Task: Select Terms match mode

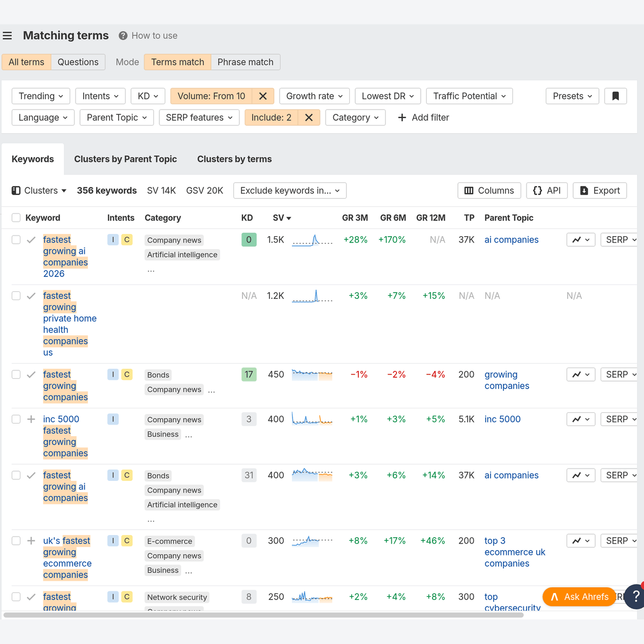Action: pos(178,62)
